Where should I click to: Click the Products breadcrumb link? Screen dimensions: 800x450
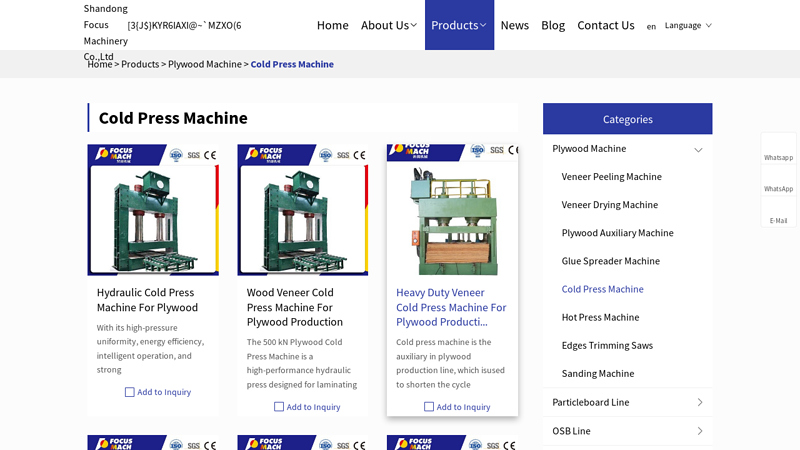[140, 64]
